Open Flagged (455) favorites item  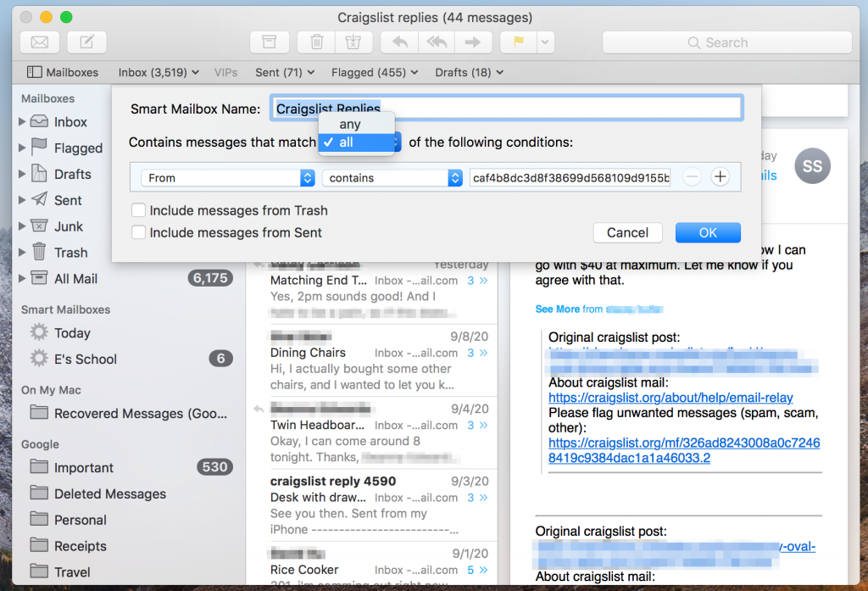374,73
